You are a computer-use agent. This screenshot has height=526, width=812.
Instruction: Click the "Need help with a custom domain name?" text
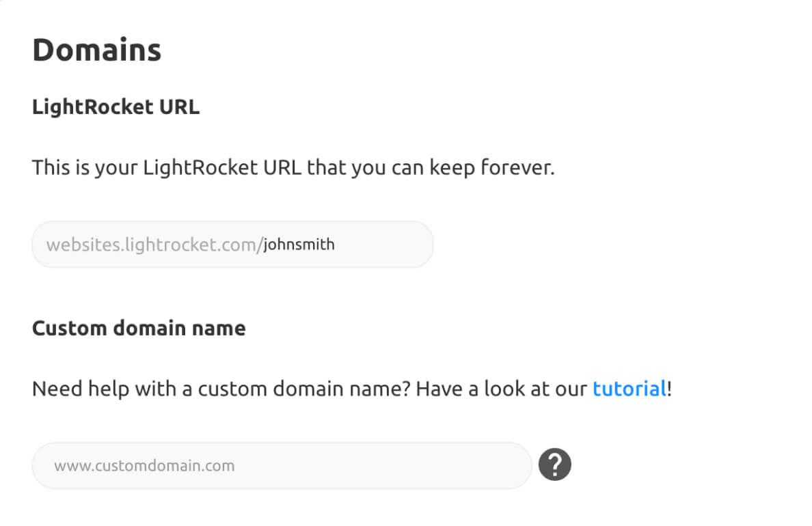(x=221, y=389)
